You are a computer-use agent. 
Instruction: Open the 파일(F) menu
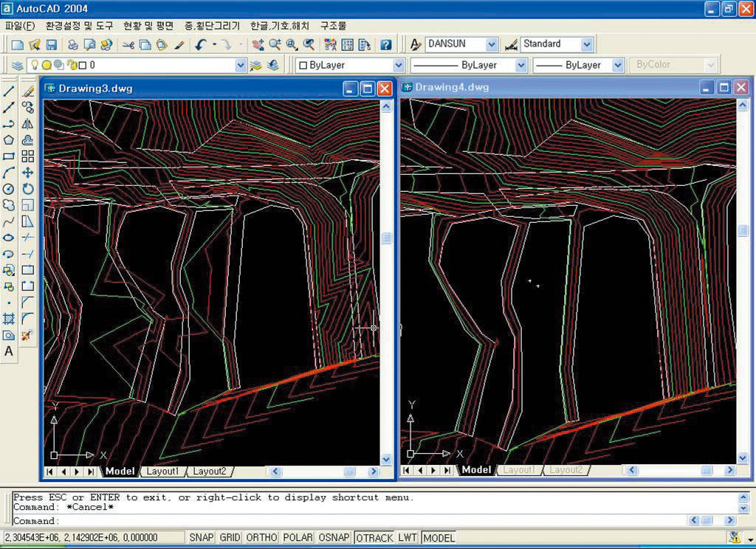tap(20, 26)
